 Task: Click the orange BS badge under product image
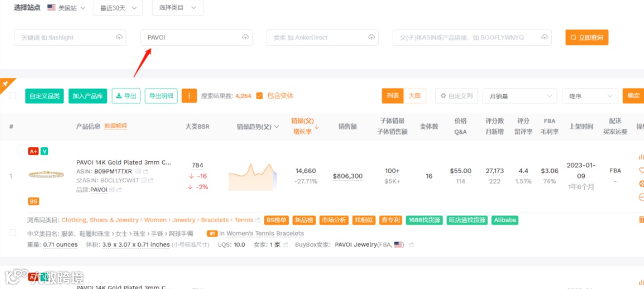34,202
